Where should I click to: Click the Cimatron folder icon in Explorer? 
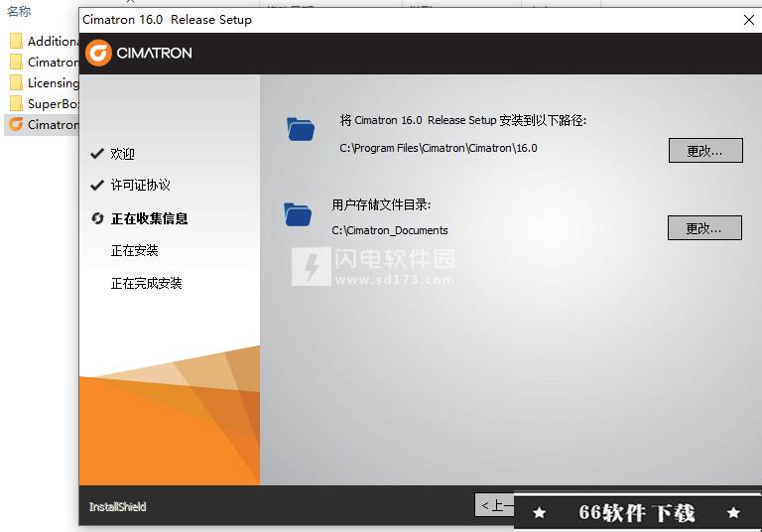coord(16,63)
